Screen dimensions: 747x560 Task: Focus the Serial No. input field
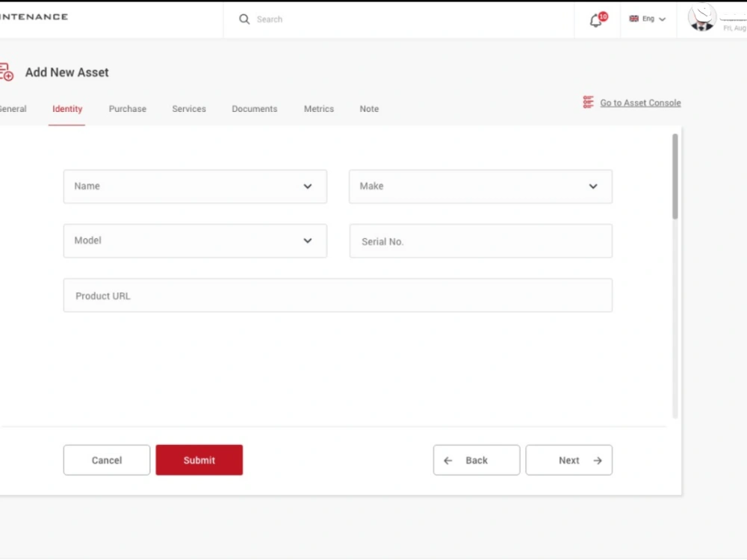tap(480, 241)
